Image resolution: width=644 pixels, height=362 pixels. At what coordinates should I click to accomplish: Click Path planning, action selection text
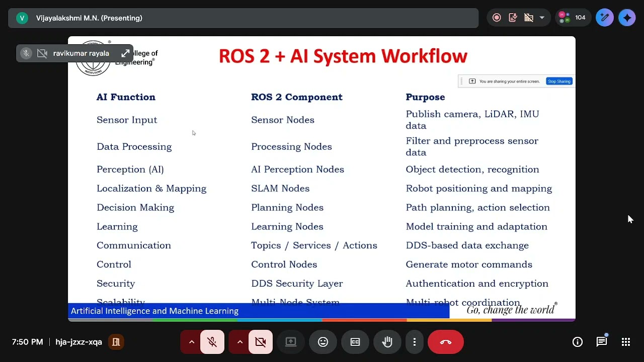click(x=478, y=208)
